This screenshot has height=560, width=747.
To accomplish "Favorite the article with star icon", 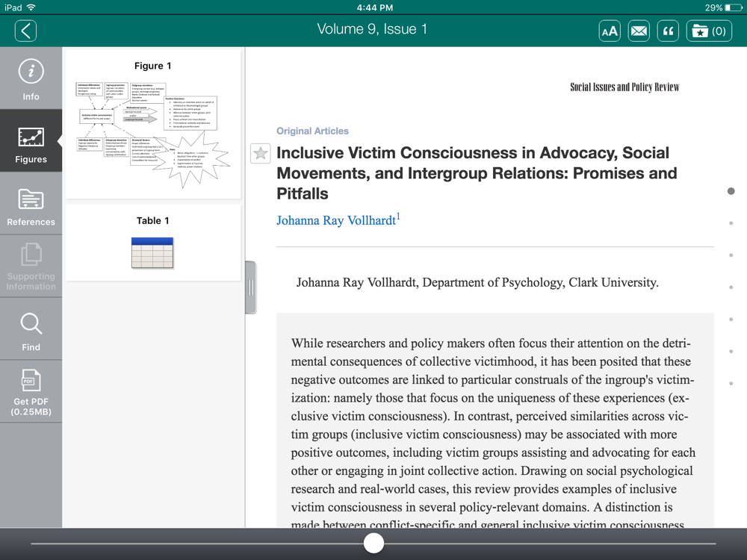I will pyautogui.click(x=260, y=153).
